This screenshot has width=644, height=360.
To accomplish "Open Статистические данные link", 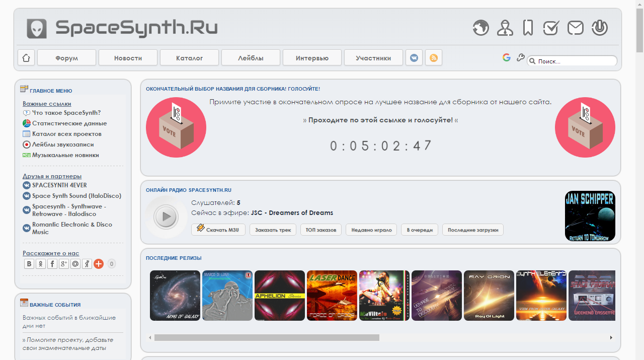I will click(x=69, y=123).
